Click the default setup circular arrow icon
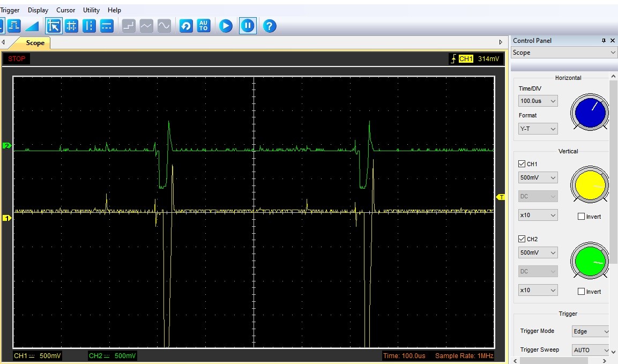 click(x=186, y=26)
